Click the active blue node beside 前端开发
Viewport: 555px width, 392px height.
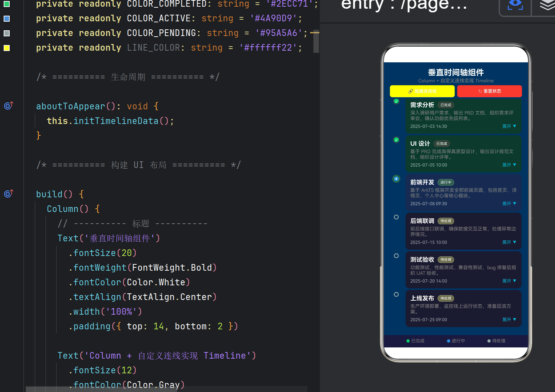396,179
